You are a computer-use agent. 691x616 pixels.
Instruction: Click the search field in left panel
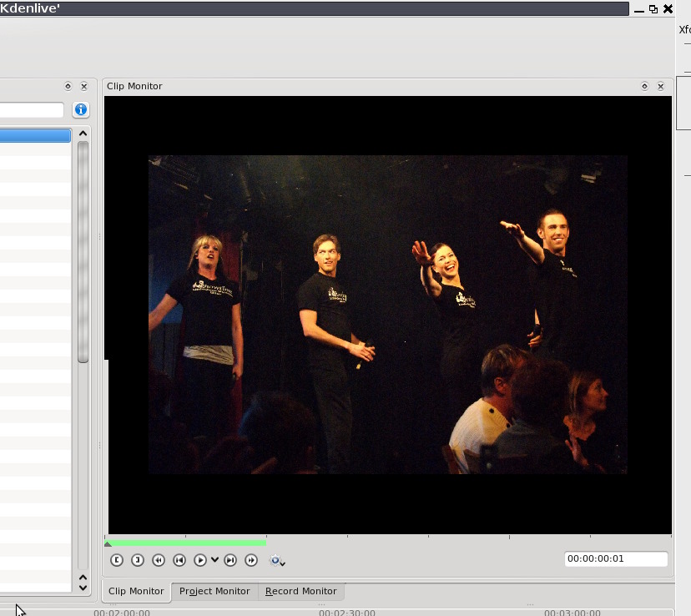click(32, 109)
